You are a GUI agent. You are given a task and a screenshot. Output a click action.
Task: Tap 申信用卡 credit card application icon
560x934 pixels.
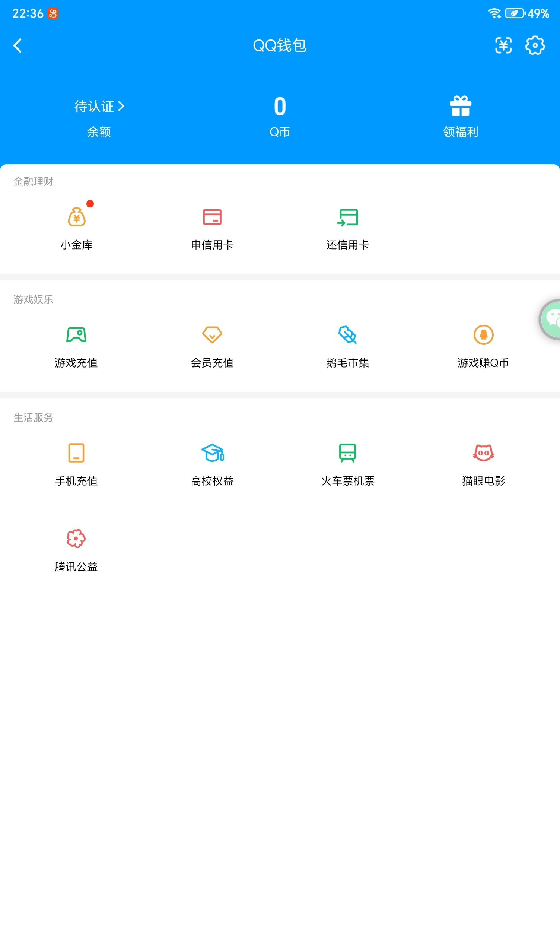pos(212,217)
